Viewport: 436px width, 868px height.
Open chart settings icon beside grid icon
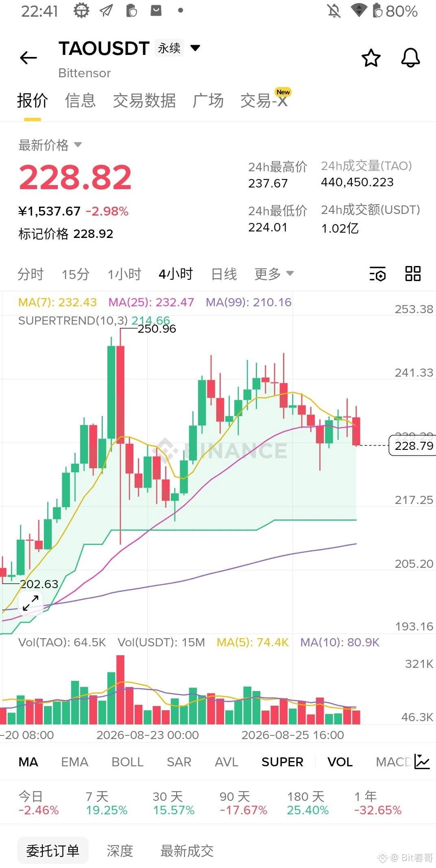377,274
